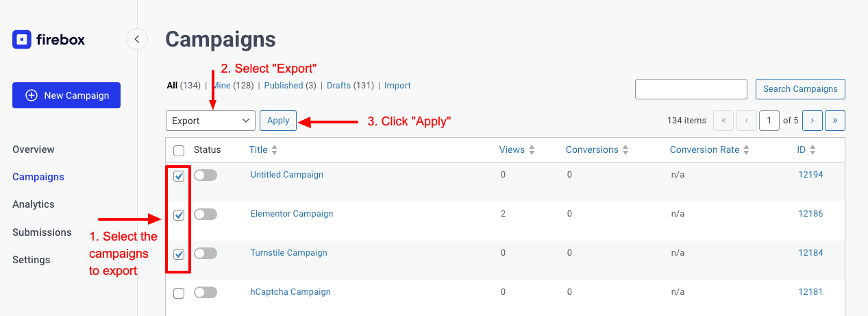Sort by Conversion Rate using sort arrows

[x=747, y=150]
